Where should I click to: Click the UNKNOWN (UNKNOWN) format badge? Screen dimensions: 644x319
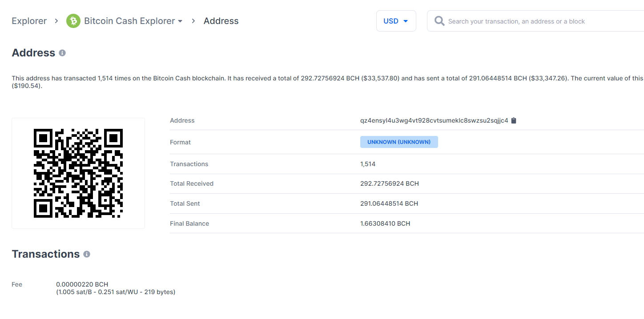[399, 142]
